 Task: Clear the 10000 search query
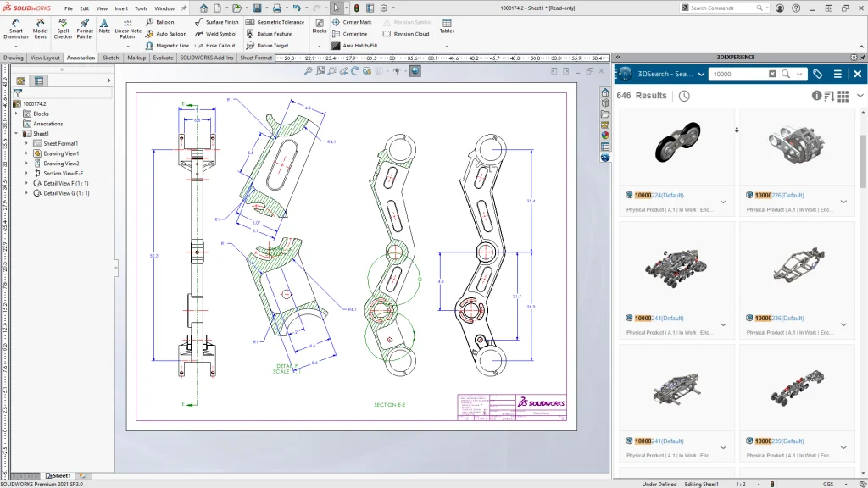point(772,74)
